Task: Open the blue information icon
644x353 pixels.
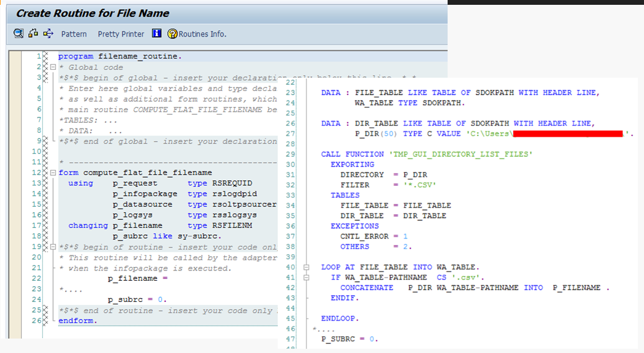Action: coord(156,33)
